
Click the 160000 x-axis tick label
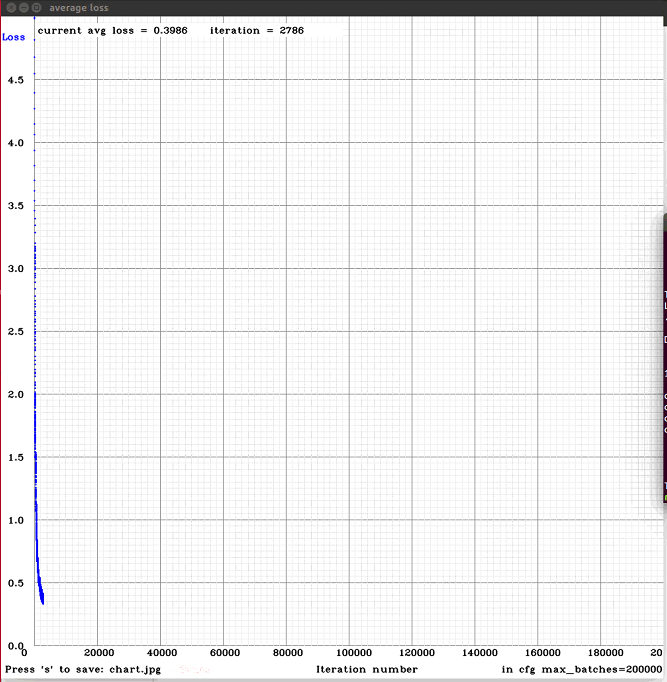543,652
